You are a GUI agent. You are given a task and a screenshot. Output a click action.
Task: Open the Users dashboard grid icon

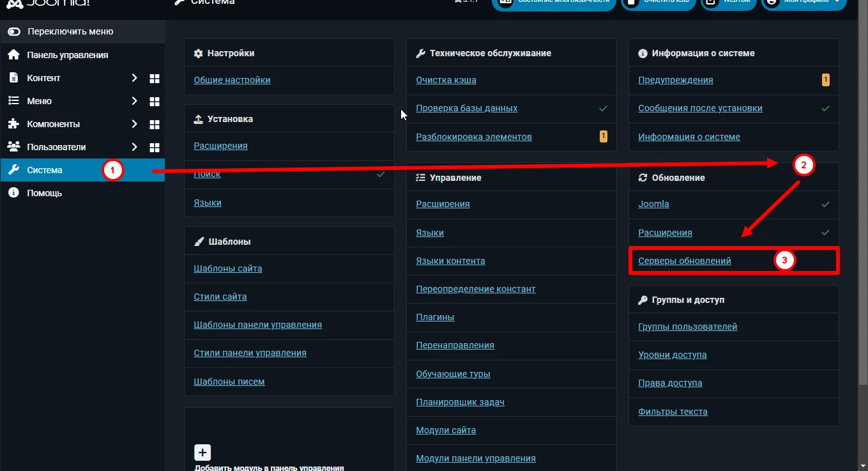coord(154,148)
